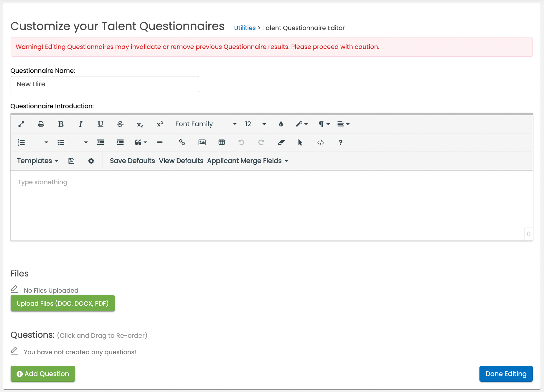Click View Defaults in the toolbar
Viewport: 544px width, 392px height.
[x=181, y=161]
